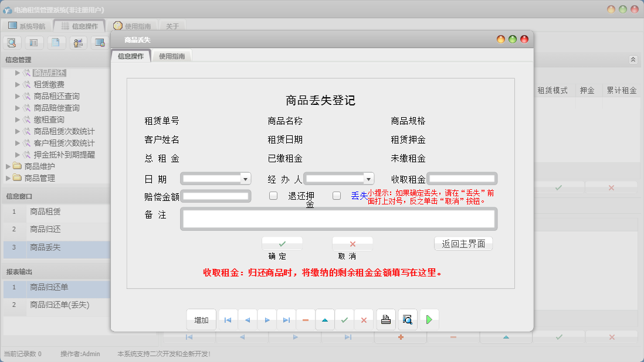Enable the 退还押金 checkbox
This screenshot has width=644, height=362.
point(273,195)
